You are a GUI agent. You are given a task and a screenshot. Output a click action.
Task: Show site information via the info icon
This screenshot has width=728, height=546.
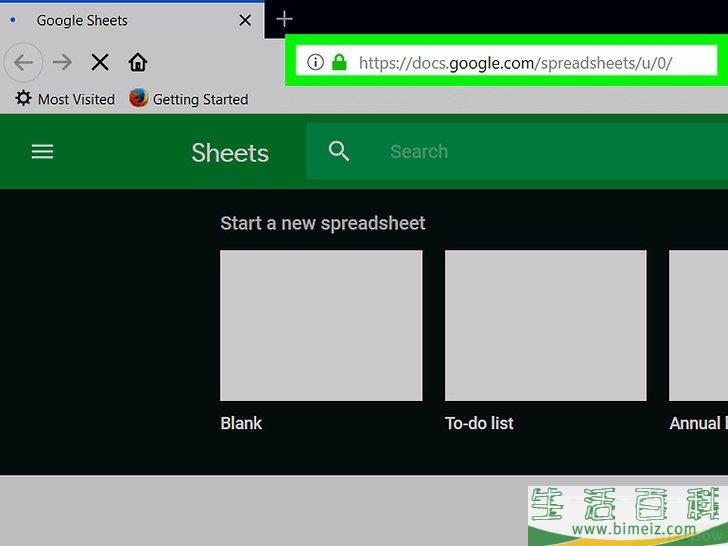(x=315, y=62)
